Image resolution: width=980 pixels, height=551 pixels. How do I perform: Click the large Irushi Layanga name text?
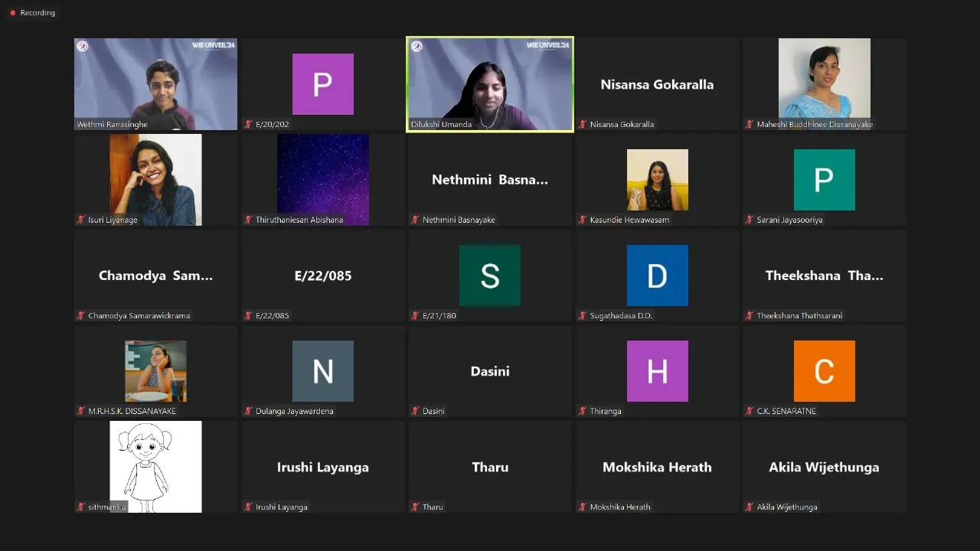coord(323,467)
